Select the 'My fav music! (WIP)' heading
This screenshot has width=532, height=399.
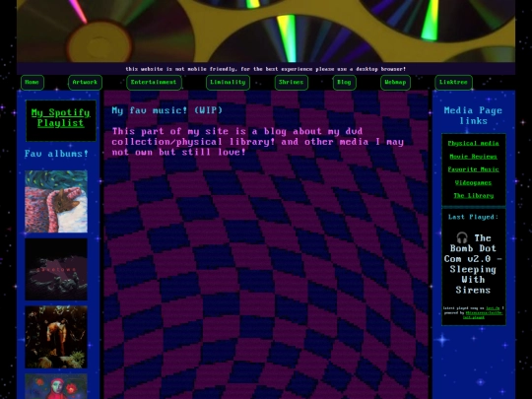tap(167, 110)
